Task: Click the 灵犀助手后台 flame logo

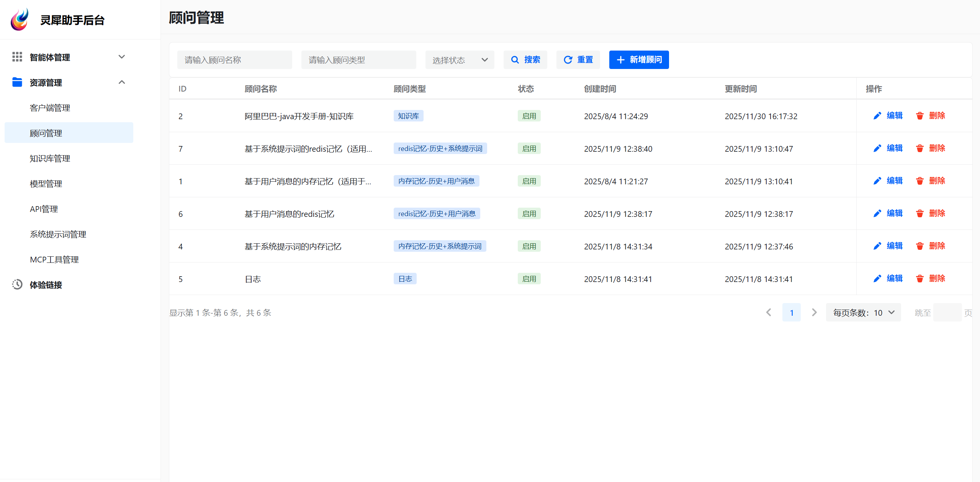Action: click(20, 20)
